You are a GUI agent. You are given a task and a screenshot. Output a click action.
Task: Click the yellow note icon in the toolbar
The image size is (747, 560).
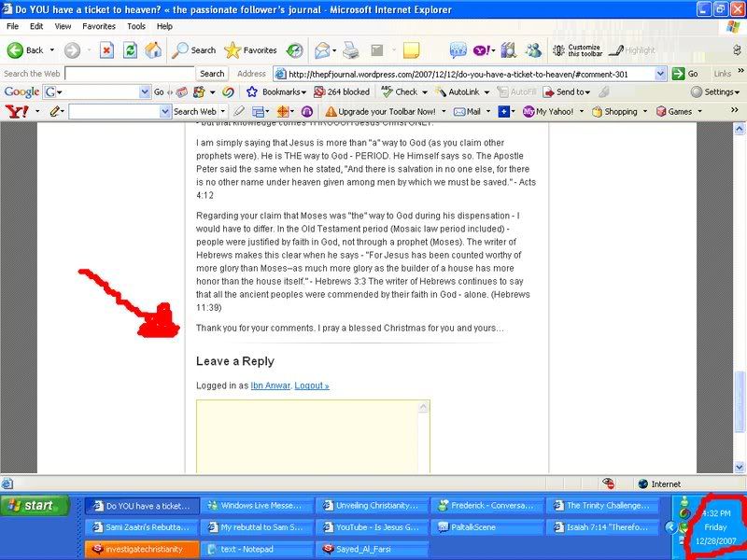(x=411, y=50)
